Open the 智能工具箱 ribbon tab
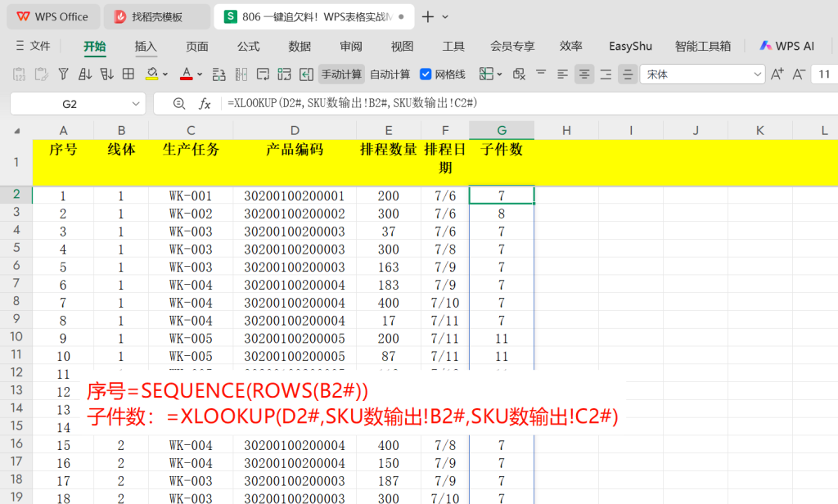Screen dimensions: 838x504 coord(703,47)
